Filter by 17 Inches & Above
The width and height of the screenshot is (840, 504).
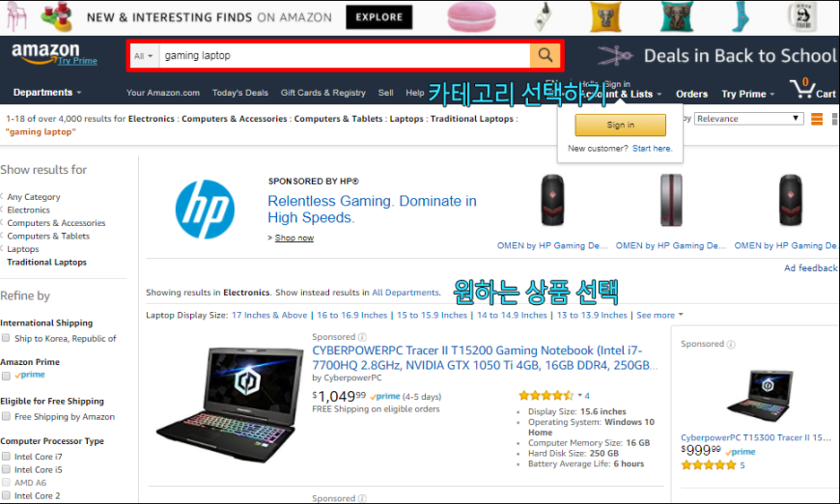point(269,315)
